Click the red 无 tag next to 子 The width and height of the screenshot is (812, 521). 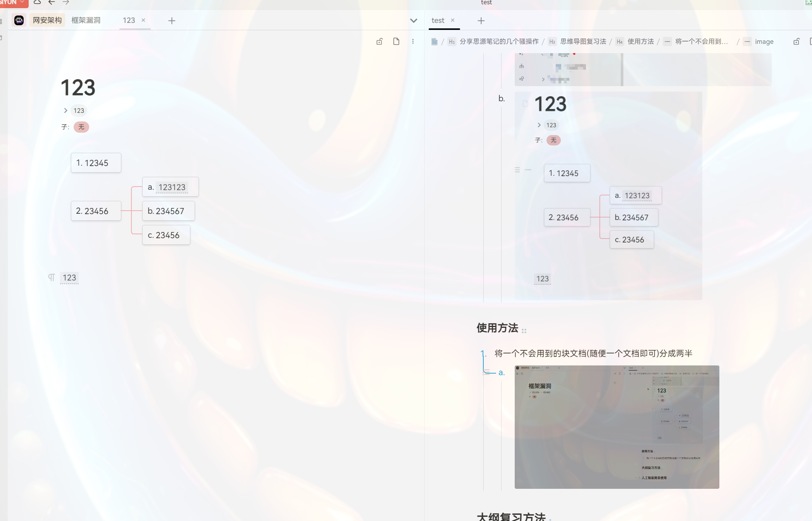(x=81, y=127)
